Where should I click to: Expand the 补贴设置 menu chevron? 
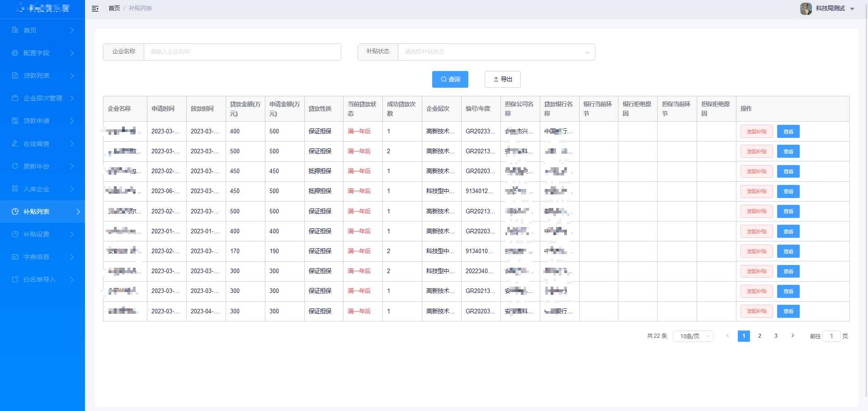(72, 234)
